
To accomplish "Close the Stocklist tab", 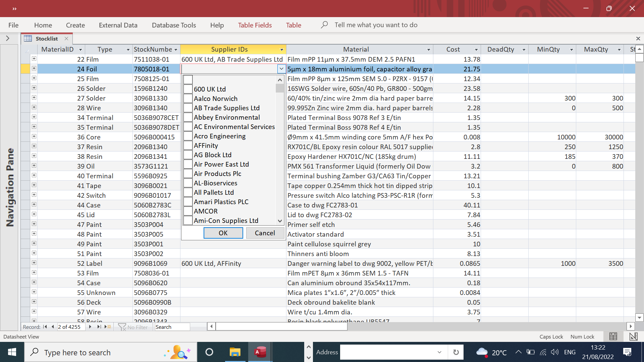I will (x=66, y=39).
